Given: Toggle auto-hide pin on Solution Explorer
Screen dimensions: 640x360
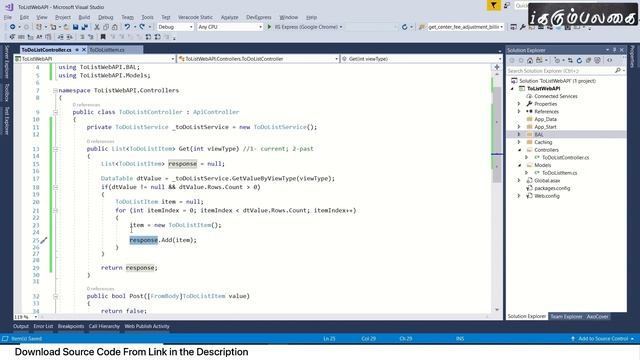Looking at the screenshot, I should 614,50.
